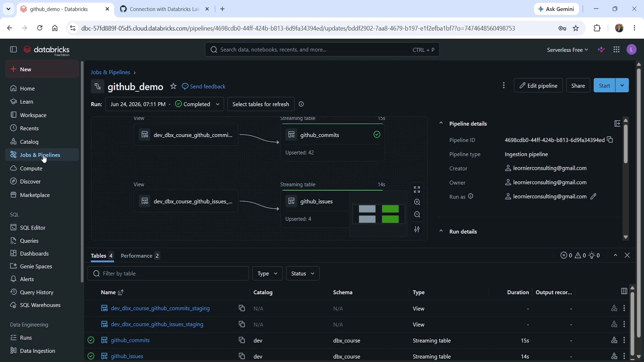Copy dev_dbx_course_github_commits_staging table name

coord(241,308)
